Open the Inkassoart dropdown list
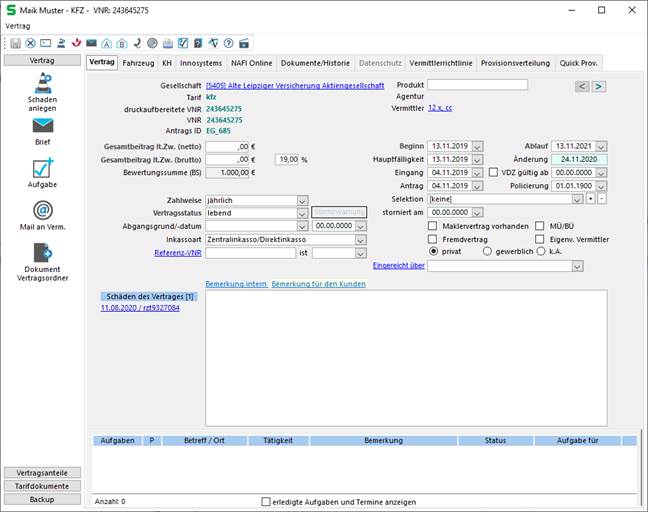The height and width of the screenshot is (512, 648). tap(360, 240)
